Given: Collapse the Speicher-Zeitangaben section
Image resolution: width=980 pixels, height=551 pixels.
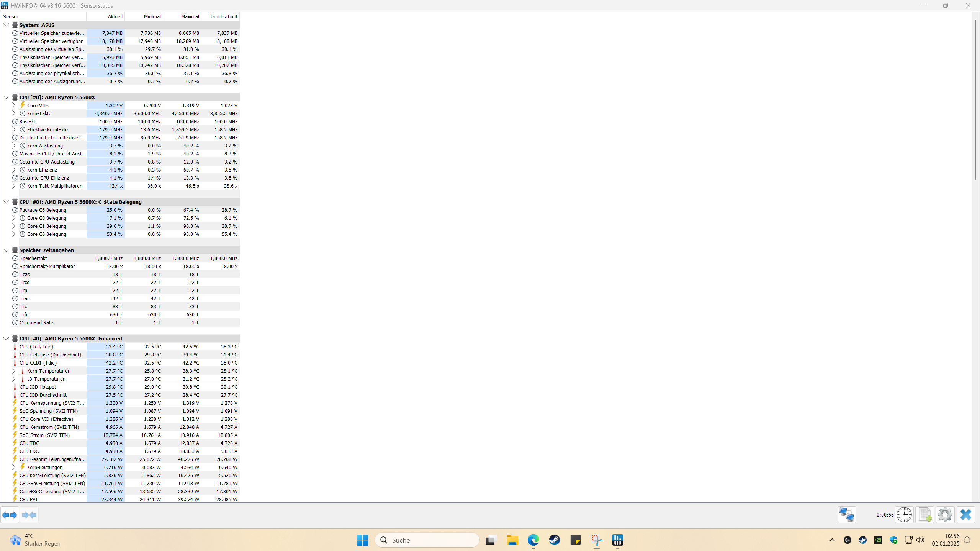Looking at the screenshot, I should tap(6, 250).
